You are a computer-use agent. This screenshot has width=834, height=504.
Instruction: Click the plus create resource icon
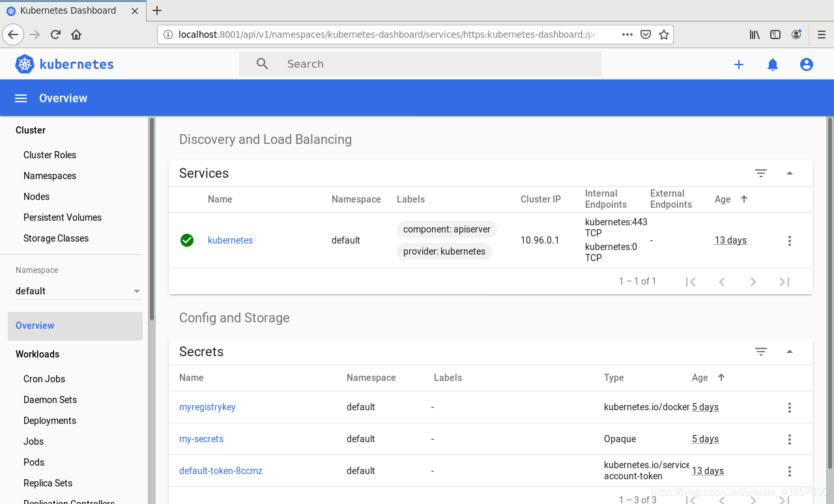(x=739, y=64)
